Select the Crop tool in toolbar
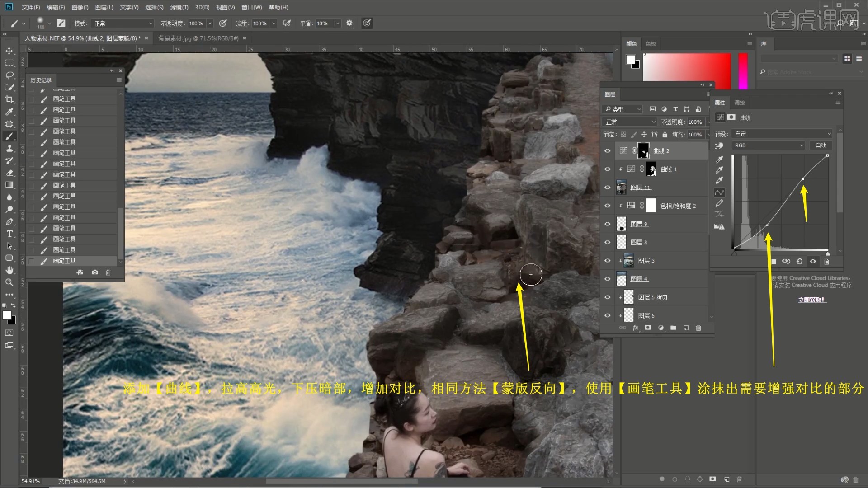This screenshot has height=488, width=868. [9, 99]
